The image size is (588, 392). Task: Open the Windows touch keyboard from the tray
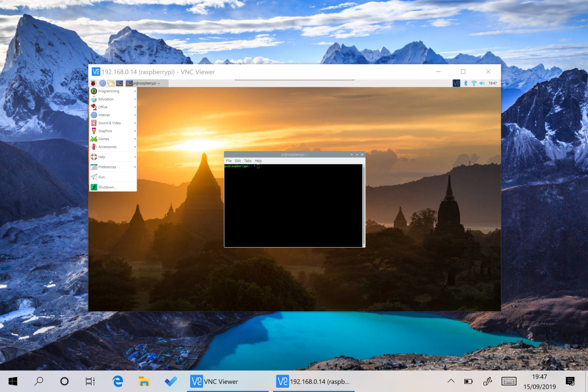point(509,381)
